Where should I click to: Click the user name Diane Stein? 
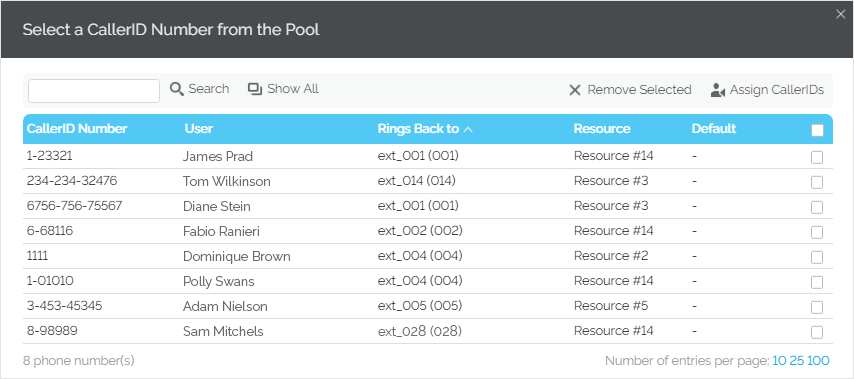point(217,207)
